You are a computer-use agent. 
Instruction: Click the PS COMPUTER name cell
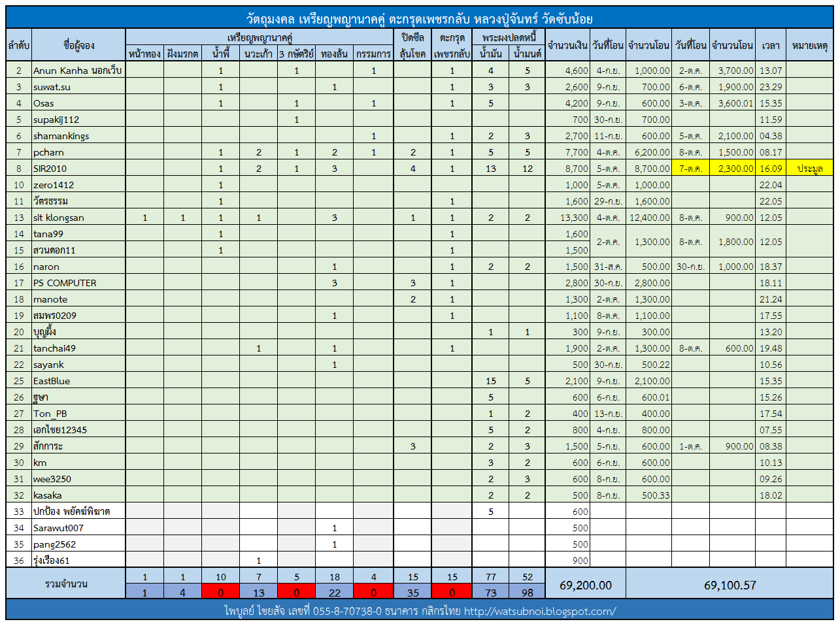tap(78, 283)
